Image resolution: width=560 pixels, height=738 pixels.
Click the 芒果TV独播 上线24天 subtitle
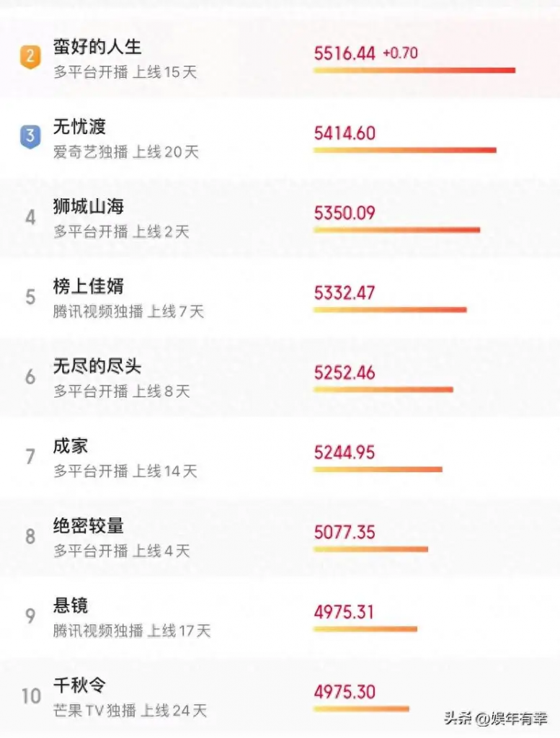tap(130, 710)
